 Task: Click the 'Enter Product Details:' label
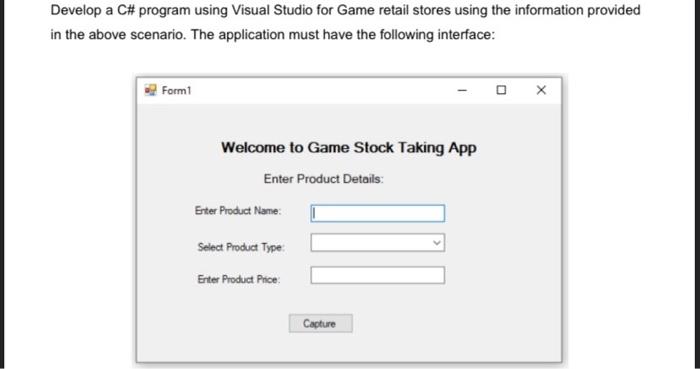tap(324, 179)
